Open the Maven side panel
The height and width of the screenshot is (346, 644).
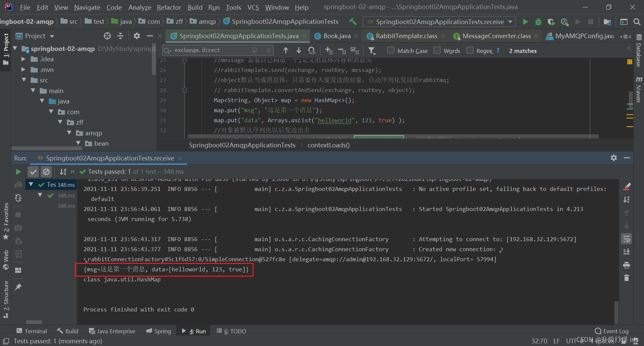(x=639, y=89)
